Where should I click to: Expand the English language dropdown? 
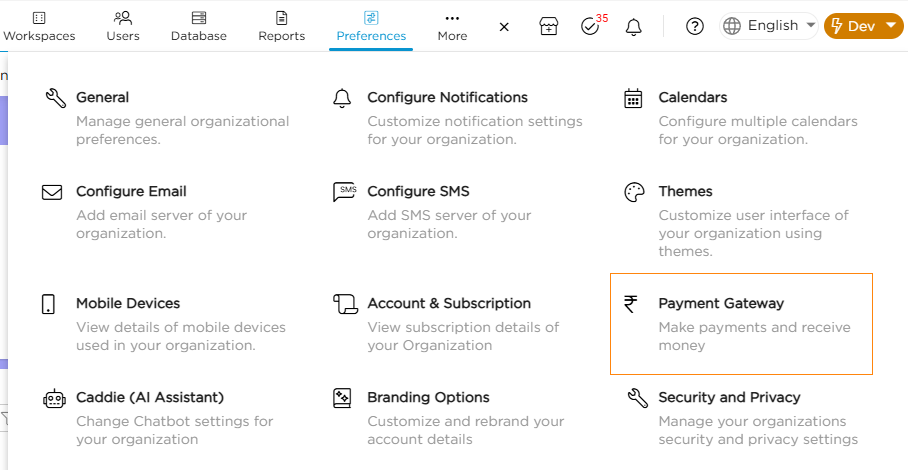click(768, 26)
